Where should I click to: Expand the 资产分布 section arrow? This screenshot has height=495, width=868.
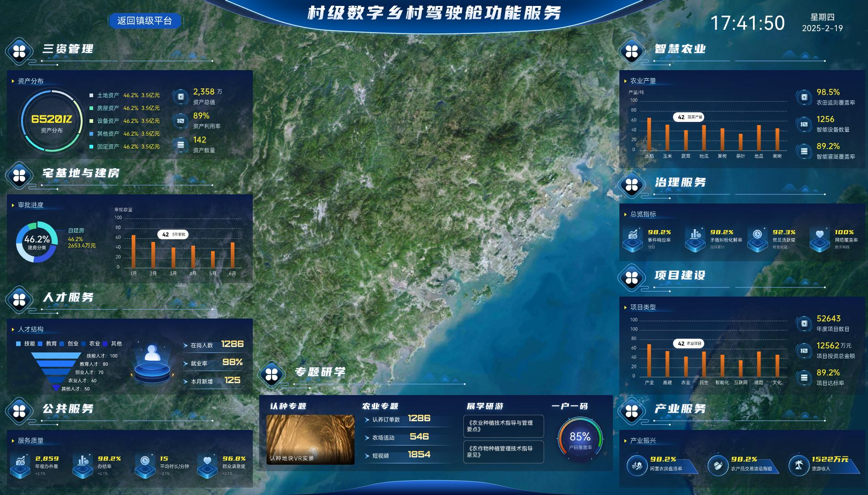pyautogui.click(x=13, y=81)
